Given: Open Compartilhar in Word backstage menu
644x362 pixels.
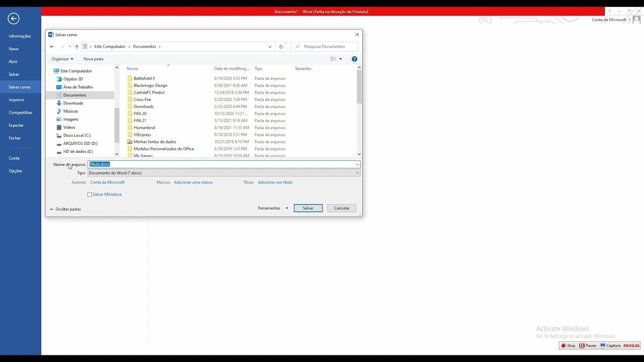Looking at the screenshot, I should pyautogui.click(x=20, y=113).
